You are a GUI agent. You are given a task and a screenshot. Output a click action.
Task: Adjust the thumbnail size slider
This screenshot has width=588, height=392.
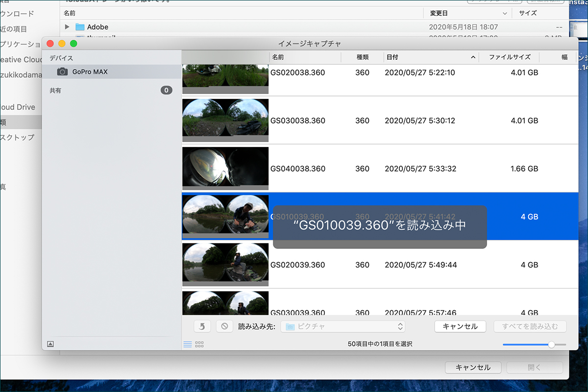coord(551,344)
